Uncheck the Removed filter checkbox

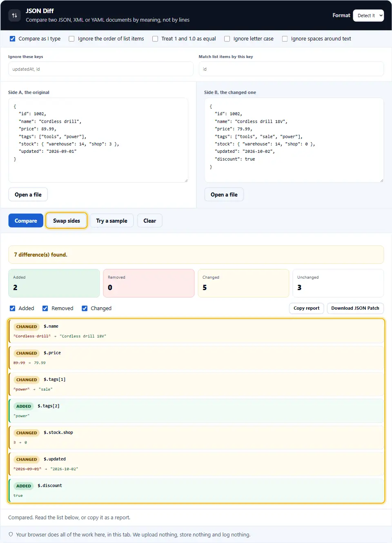(45, 308)
